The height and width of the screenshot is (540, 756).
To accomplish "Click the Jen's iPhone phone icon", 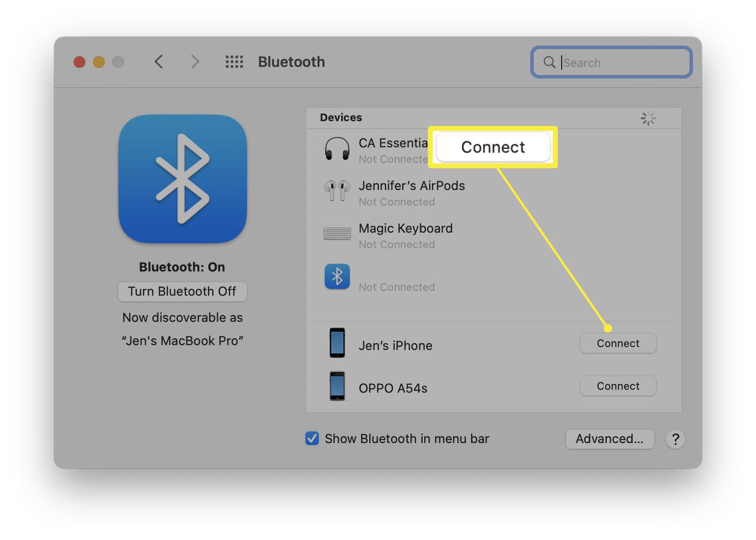I will point(337,343).
